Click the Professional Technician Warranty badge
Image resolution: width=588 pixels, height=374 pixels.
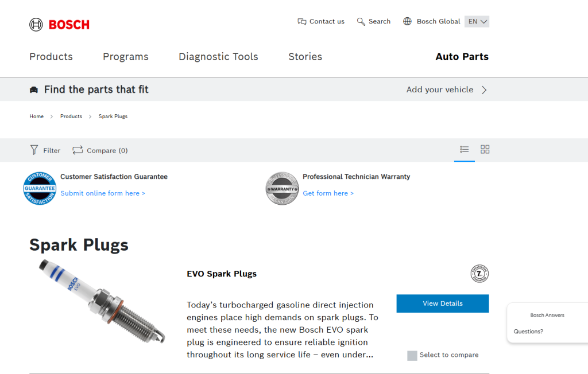pyautogui.click(x=282, y=189)
